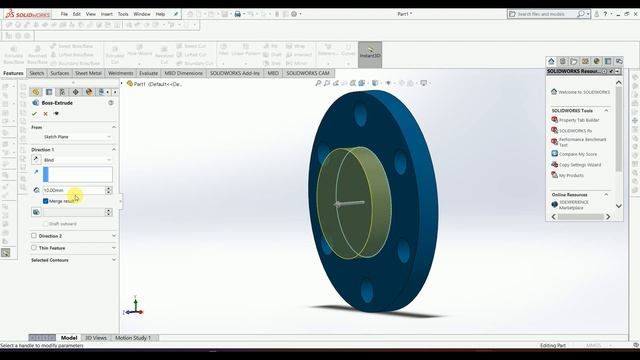
Task: Click the Zoom to Area icon
Action: coord(327,83)
